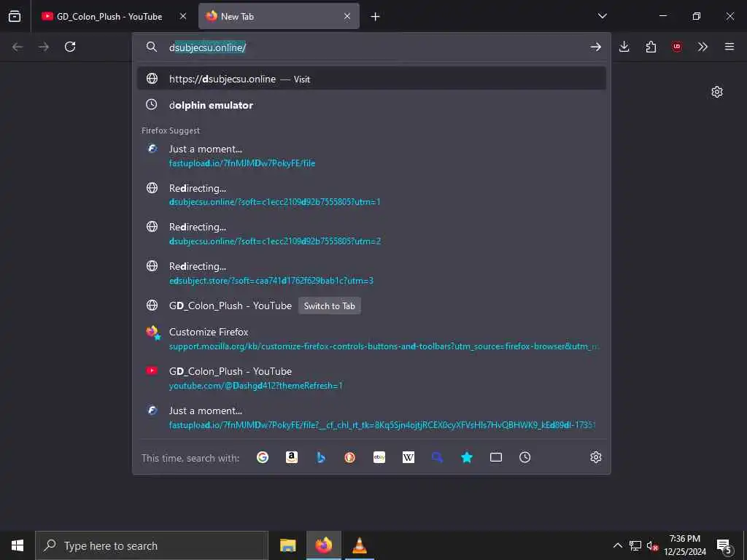Open the Firefox View icon in tab bar
The image size is (747, 560).
15,16
